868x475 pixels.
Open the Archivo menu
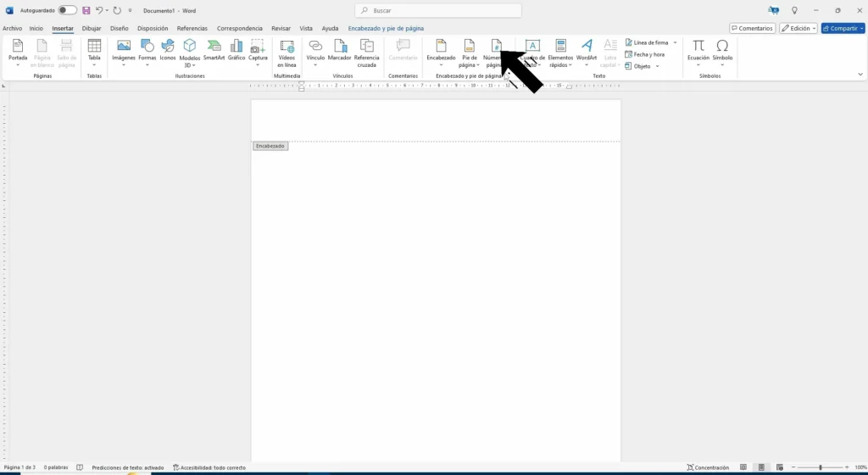tap(12, 28)
